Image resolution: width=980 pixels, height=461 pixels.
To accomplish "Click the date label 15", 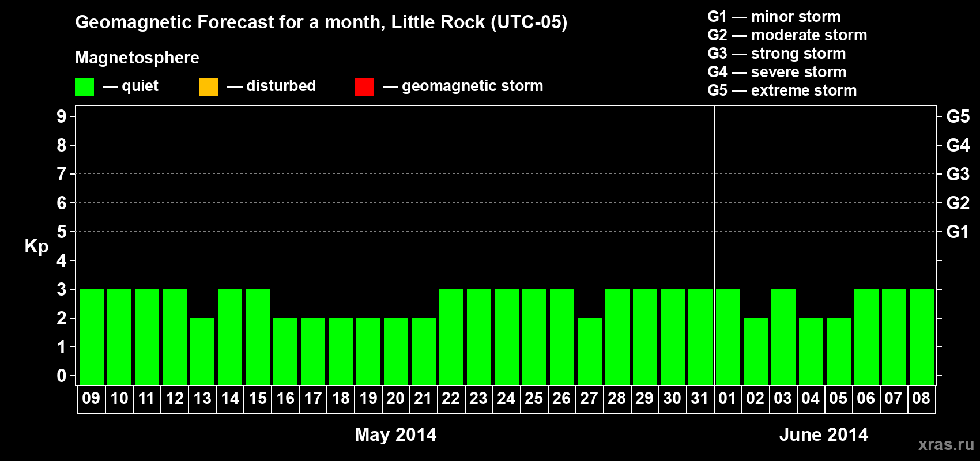I will [258, 399].
